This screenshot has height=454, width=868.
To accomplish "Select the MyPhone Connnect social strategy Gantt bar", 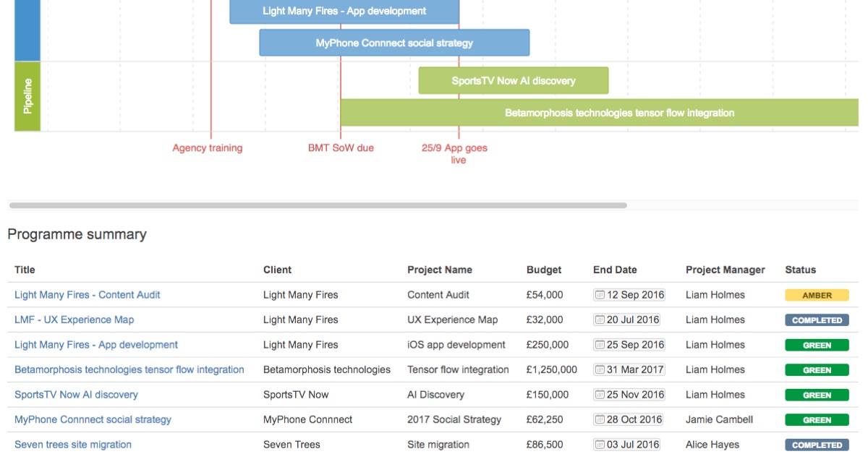I will click(394, 43).
